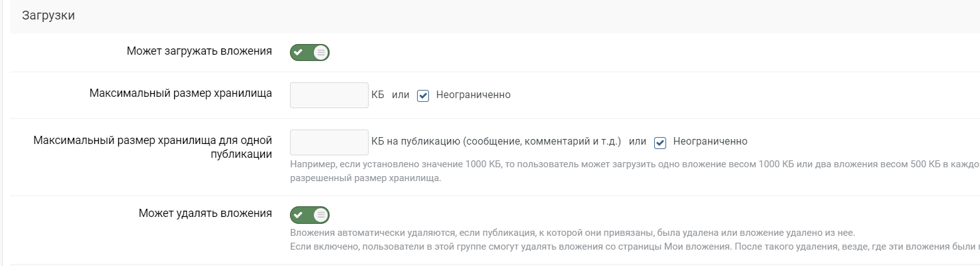The width and height of the screenshot is (980, 266).
Task: Click the "КБ на публикацию" unit text
Action: [x=496, y=141]
